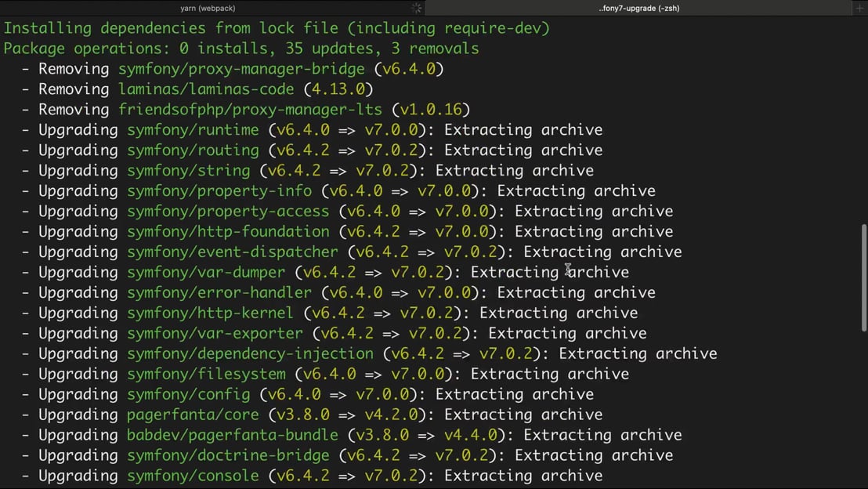Click 'Extracting archive' on symfony/console line

(523, 476)
